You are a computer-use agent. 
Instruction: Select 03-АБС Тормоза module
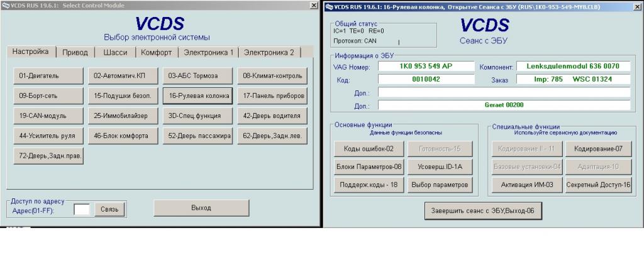(197, 76)
